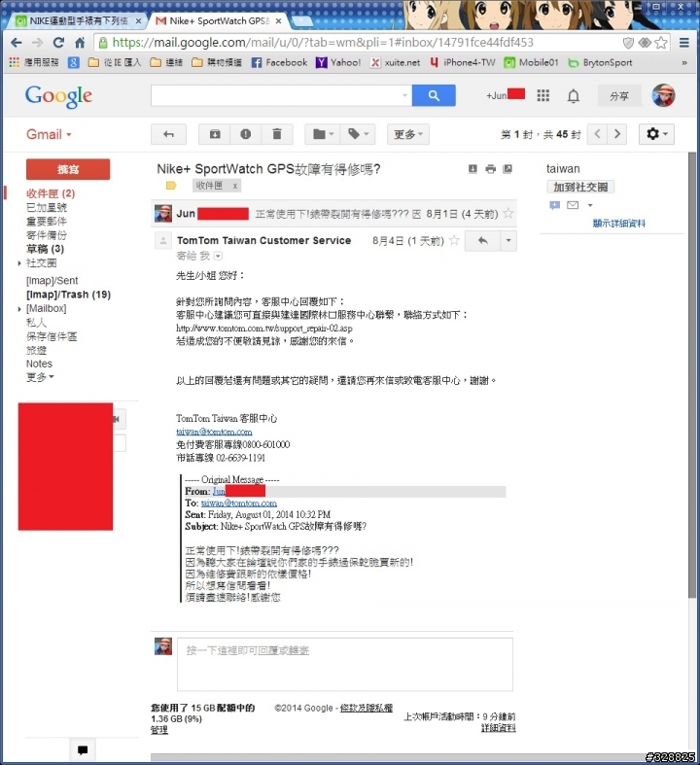Click taiwan@tomtom.com signature link
700x765 pixels.
coord(214,432)
